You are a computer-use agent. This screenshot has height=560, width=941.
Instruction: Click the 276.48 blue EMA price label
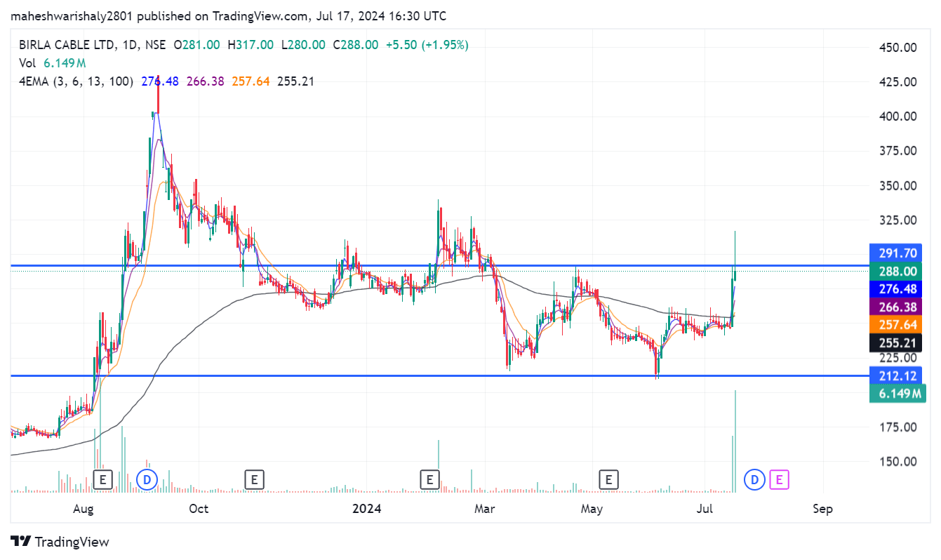[897, 289]
